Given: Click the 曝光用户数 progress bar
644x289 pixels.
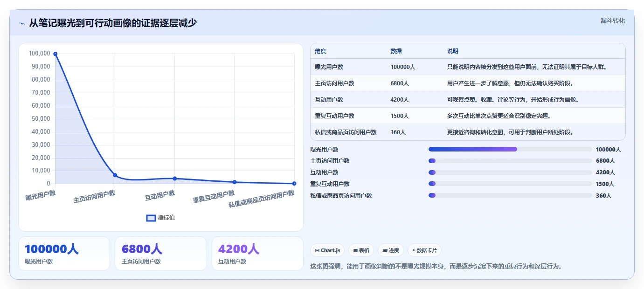Looking at the screenshot, I should [x=510, y=149].
